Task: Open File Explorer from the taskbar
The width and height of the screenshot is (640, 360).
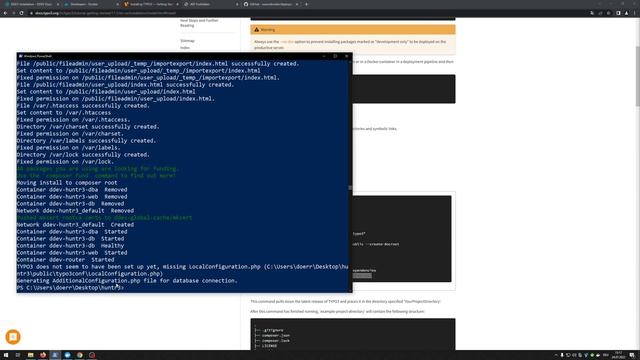Action: [30, 355]
